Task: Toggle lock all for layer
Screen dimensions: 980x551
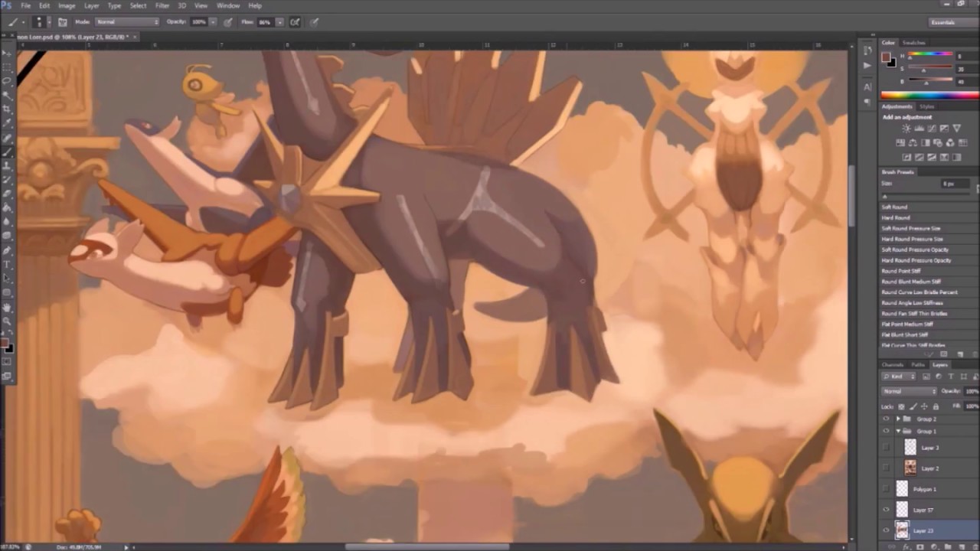Action: pos(936,406)
